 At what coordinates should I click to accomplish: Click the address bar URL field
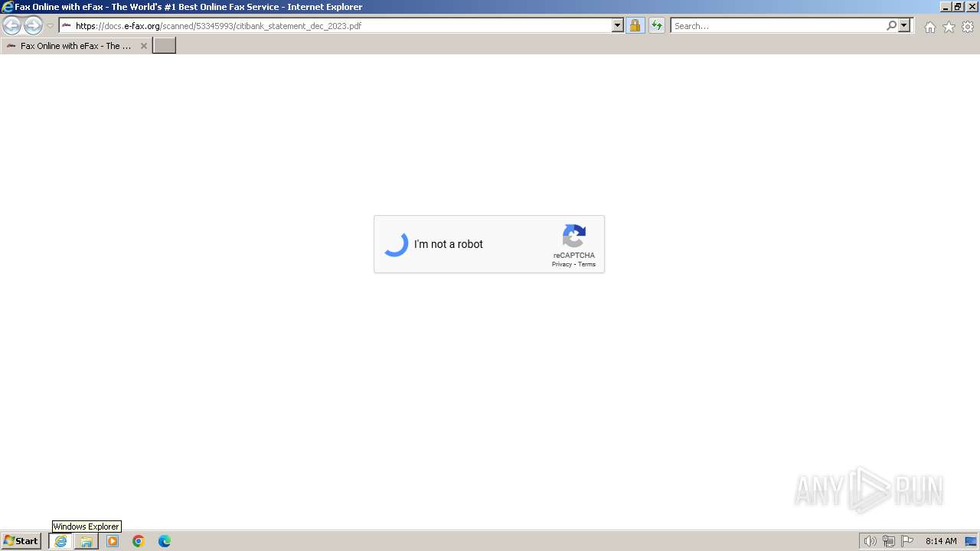[335, 25]
